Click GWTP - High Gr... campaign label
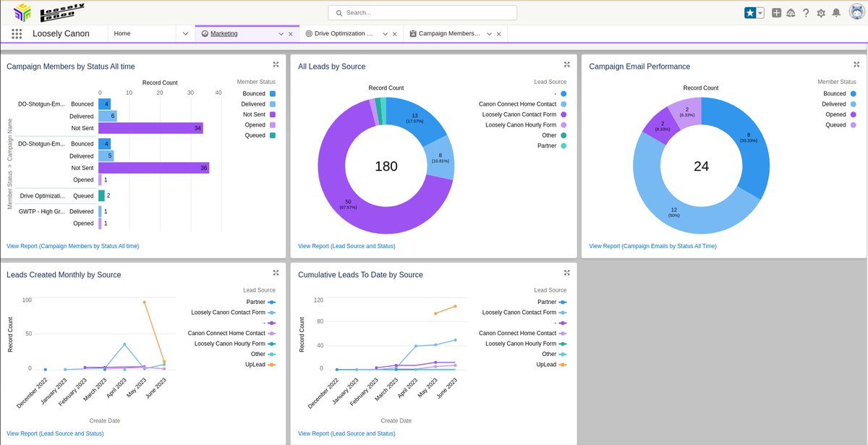This screenshot has width=868, height=445. tap(41, 211)
